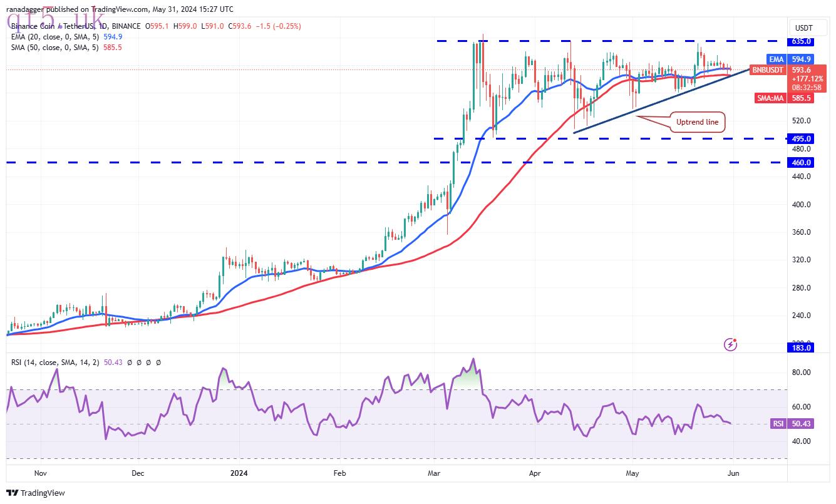
Task: Click the Jun label on time axis
Action: tap(733, 473)
